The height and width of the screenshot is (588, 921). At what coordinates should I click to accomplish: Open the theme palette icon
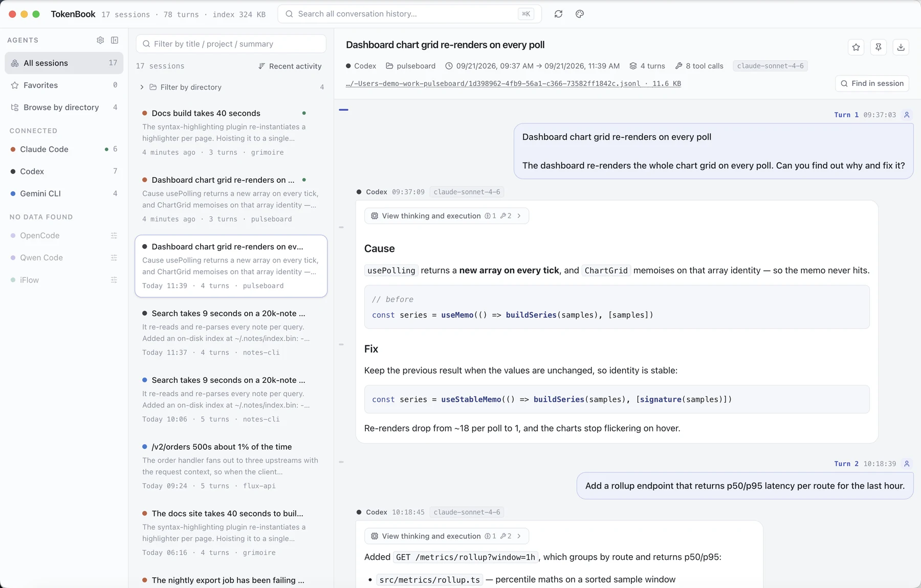tap(580, 14)
